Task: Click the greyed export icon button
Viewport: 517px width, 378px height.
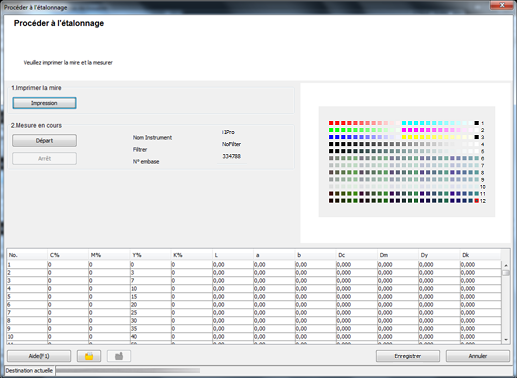Action: (119, 356)
